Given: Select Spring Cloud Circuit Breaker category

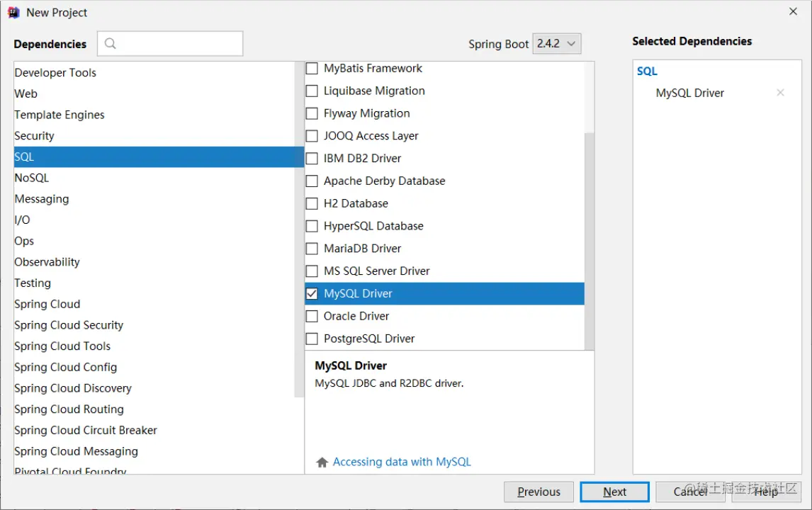Looking at the screenshot, I should (154, 431).
